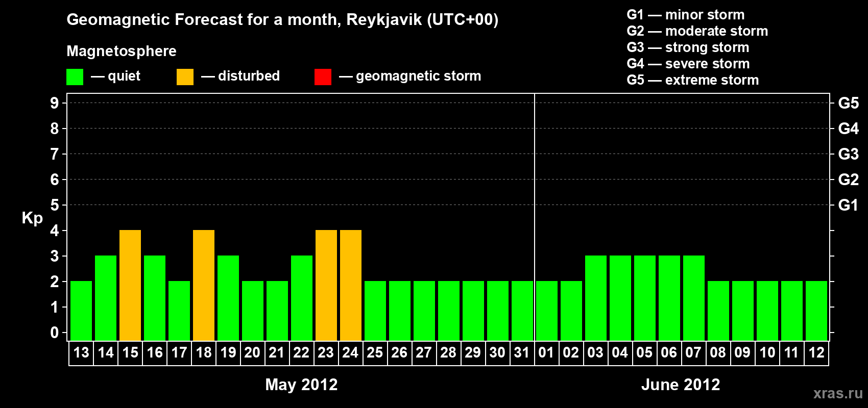Click the Magnetosphere heading
Screen dimensions: 868x408
[x=122, y=51]
